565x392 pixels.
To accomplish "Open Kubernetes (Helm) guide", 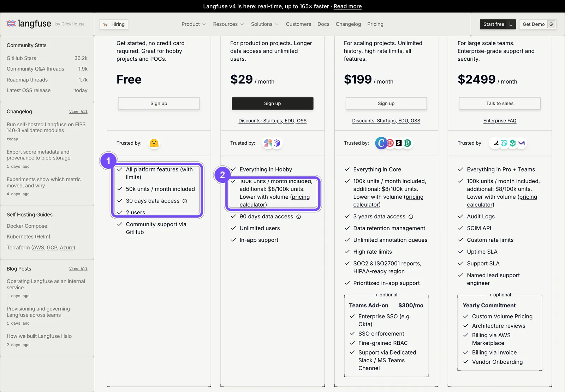I will [28, 236].
